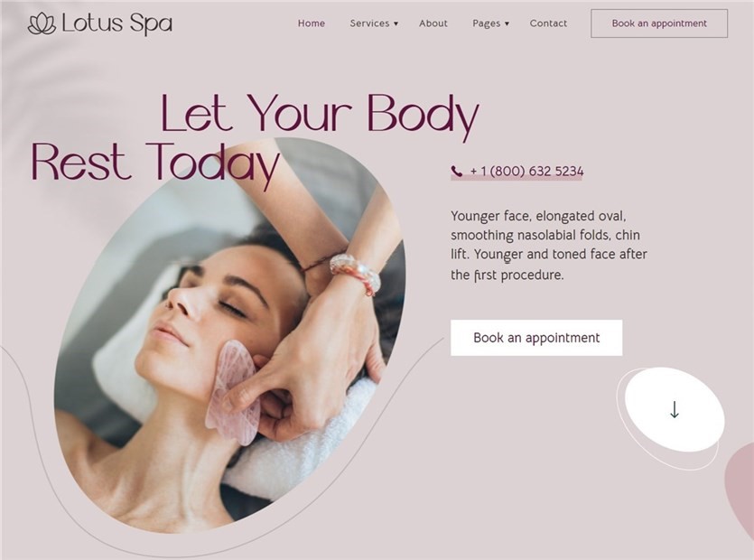This screenshot has height=560, width=754.
Task: Call the + 1 (800) 632 5234 link
Action: [x=526, y=172]
